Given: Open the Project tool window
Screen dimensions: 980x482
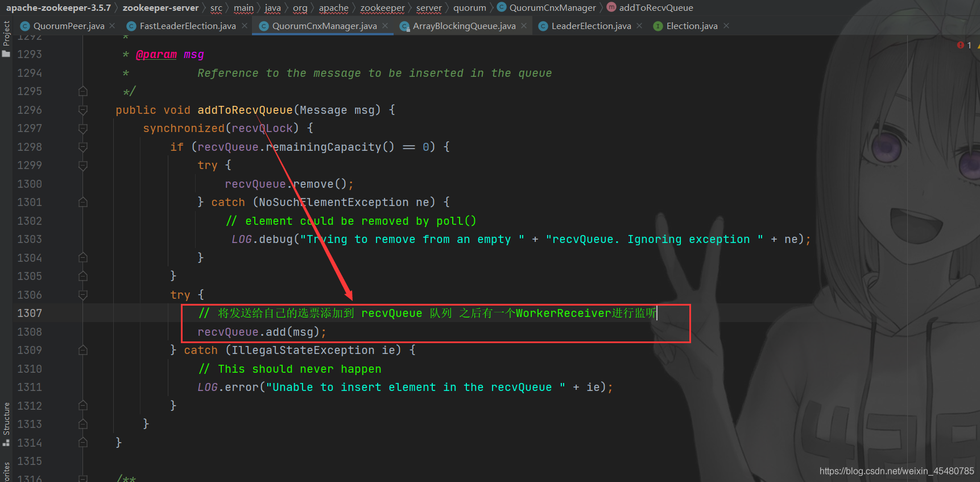Looking at the screenshot, I should click(6, 39).
